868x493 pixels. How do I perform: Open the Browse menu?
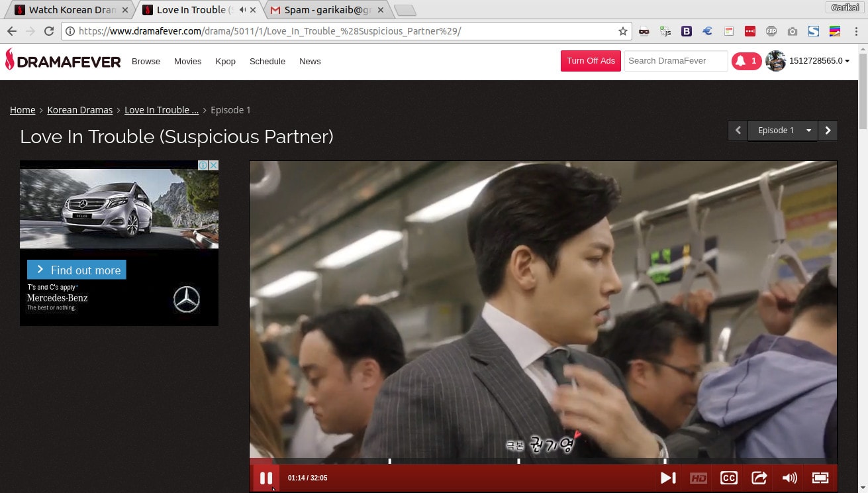coord(146,61)
